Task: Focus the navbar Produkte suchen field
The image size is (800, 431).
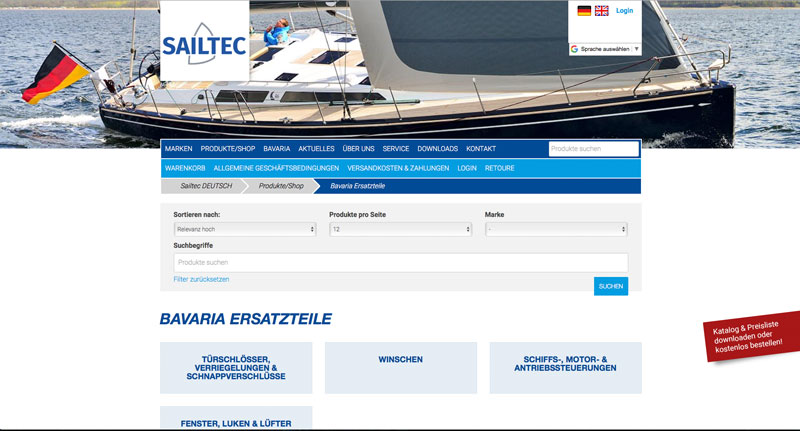Action: 594,149
